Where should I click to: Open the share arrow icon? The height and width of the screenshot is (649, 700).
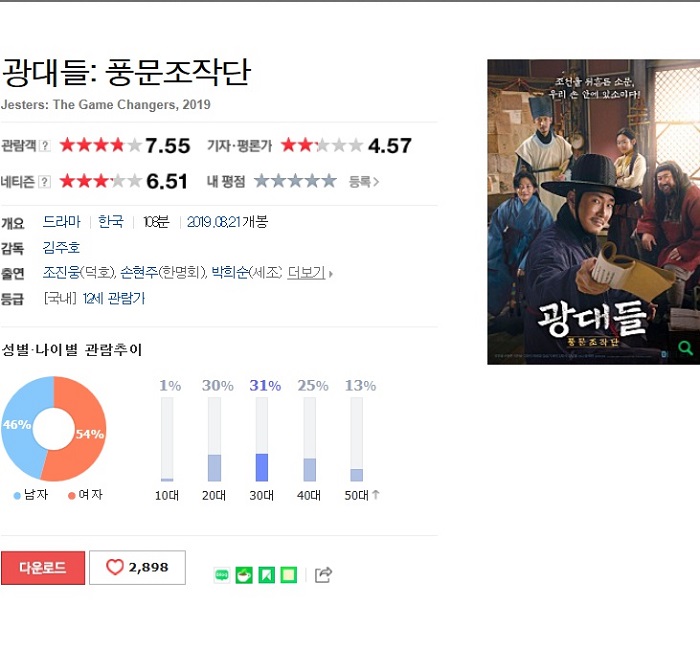point(323,574)
